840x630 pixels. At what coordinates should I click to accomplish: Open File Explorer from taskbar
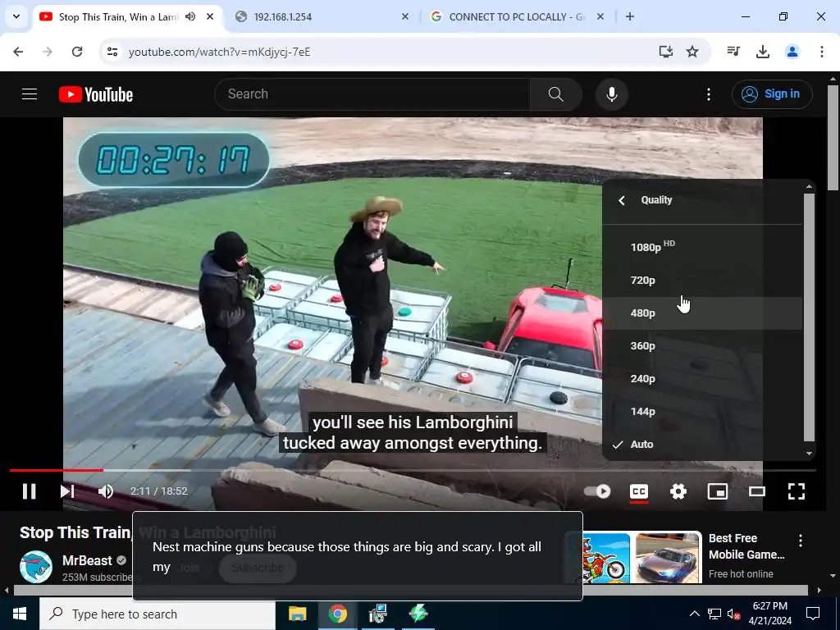[x=297, y=614]
